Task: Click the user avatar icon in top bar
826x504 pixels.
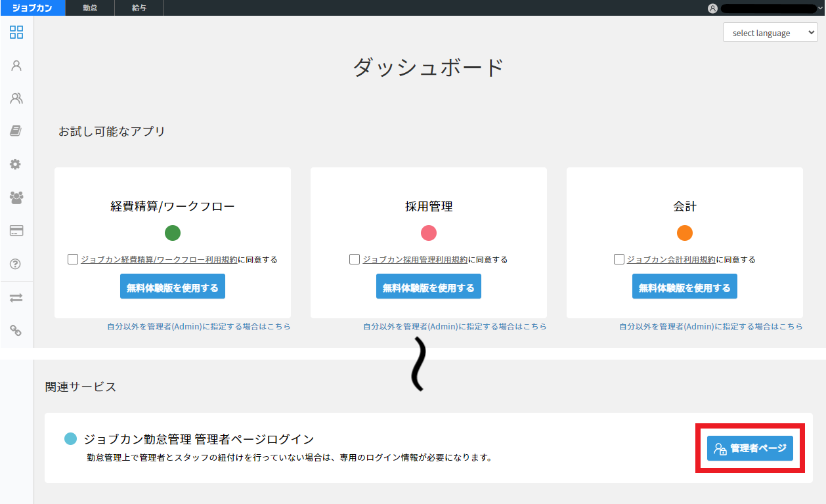Action: pos(712,8)
